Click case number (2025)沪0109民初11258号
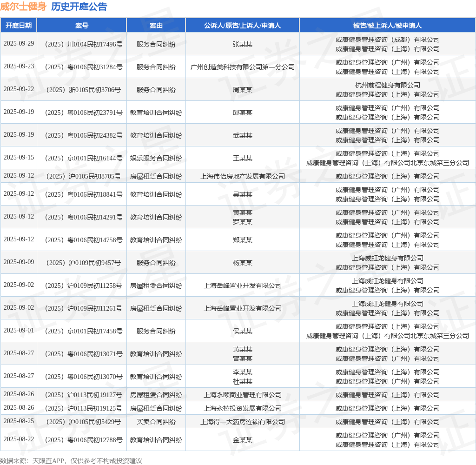The height and width of the screenshot is (465, 476). click(x=84, y=286)
